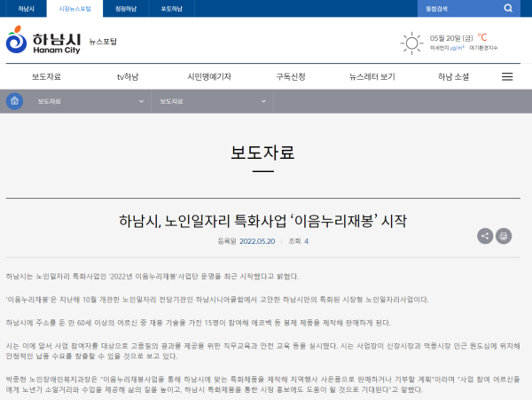Click the search magnifier icon

point(508,8)
